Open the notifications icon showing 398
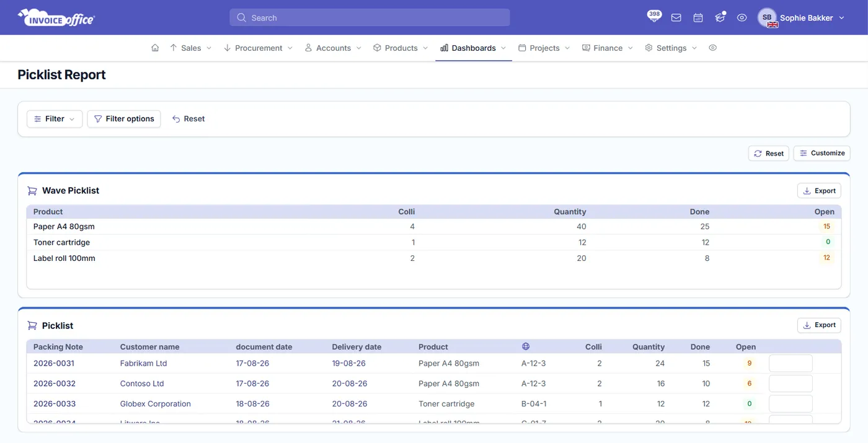868x443 pixels. [x=654, y=17]
